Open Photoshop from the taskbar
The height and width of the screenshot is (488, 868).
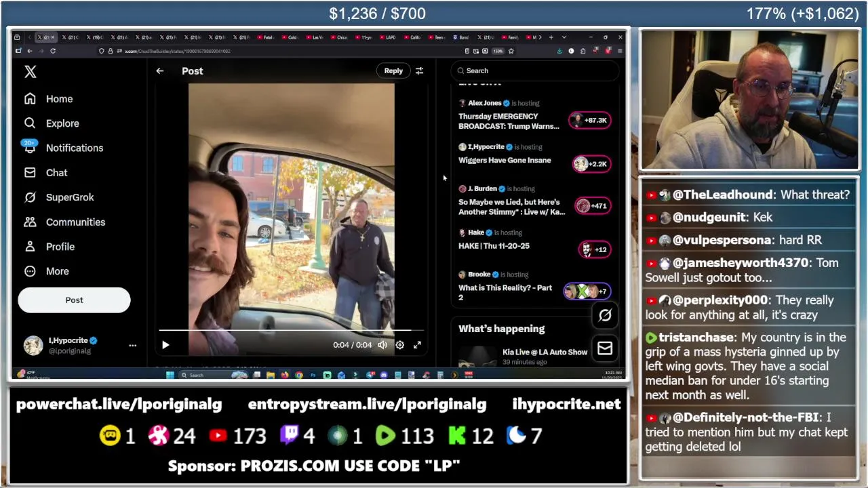click(313, 375)
